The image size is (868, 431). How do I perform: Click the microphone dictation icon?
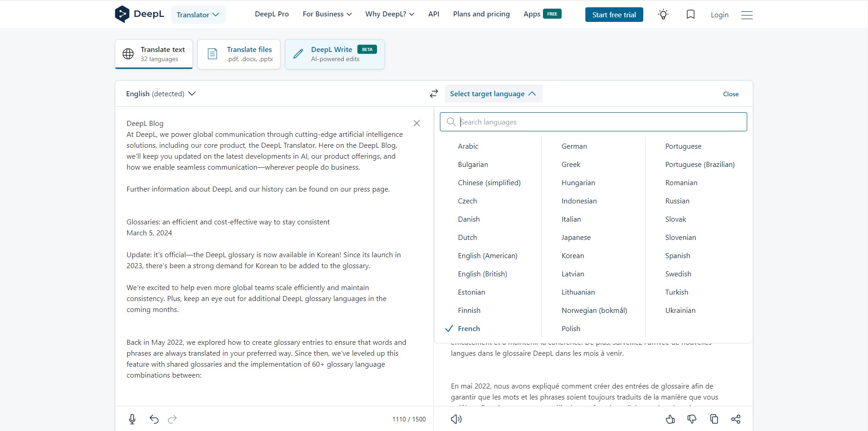[132, 419]
